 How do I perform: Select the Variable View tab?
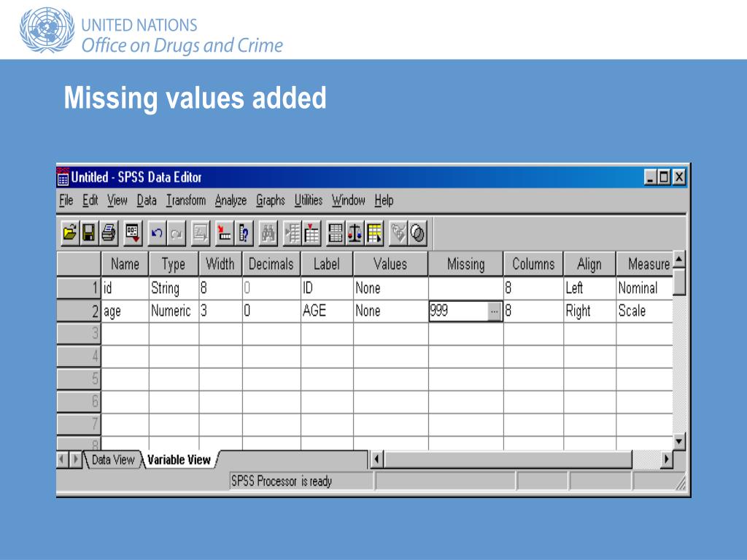click(x=179, y=459)
